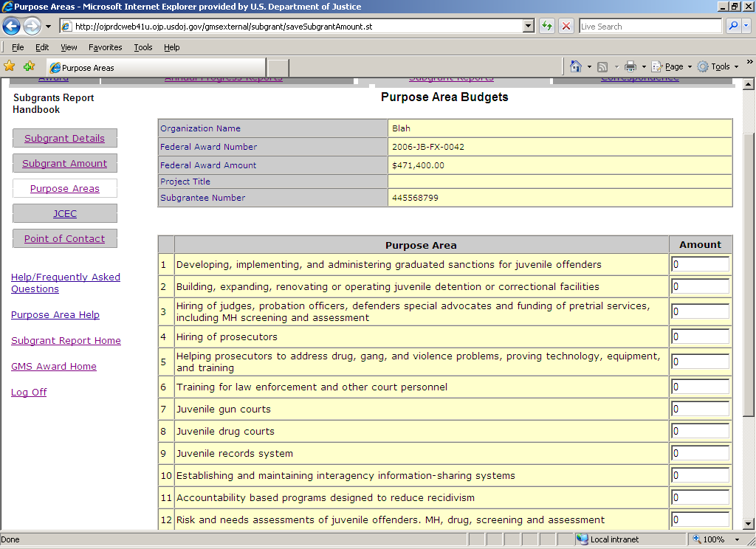Click the Add to Favorites icon

point(29,66)
